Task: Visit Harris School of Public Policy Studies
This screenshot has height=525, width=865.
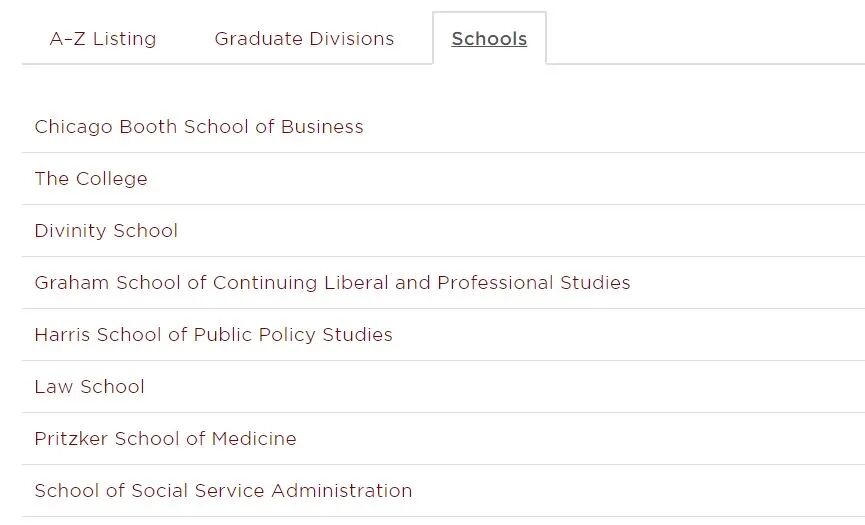Action: [x=213, y=335]
